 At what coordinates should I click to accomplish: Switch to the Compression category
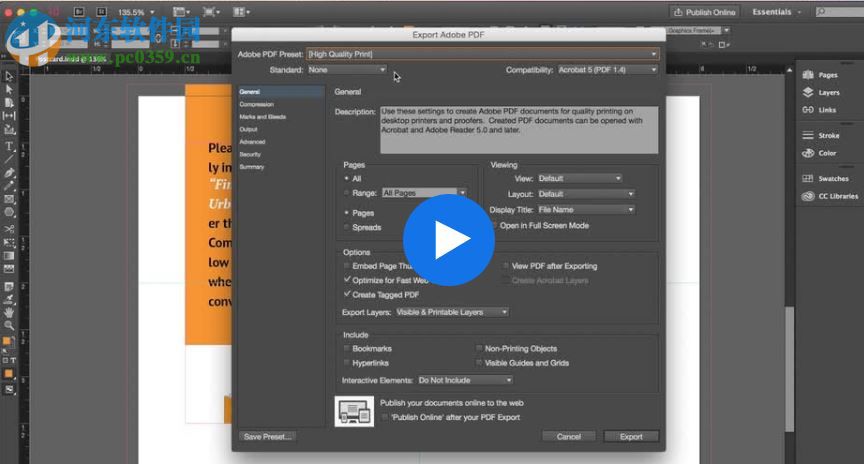pos(256,104)
